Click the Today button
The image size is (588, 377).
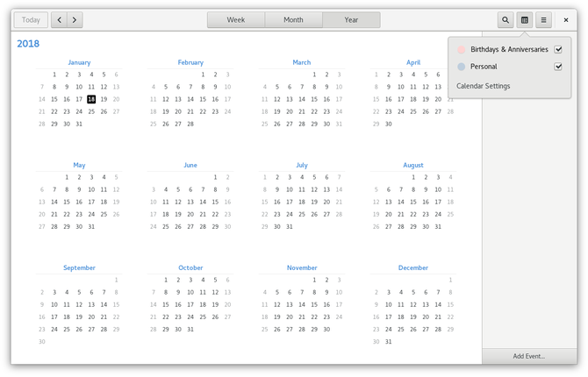[x=31, y=20]
